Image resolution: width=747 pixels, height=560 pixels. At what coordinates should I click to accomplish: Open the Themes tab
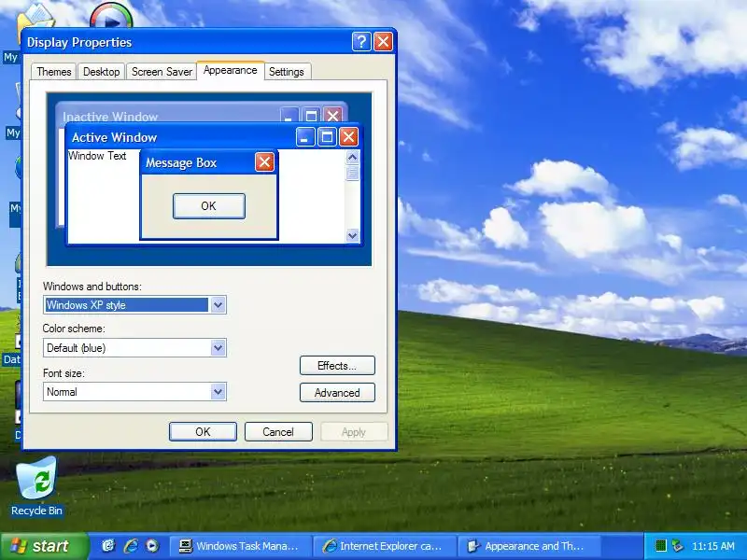54,72
